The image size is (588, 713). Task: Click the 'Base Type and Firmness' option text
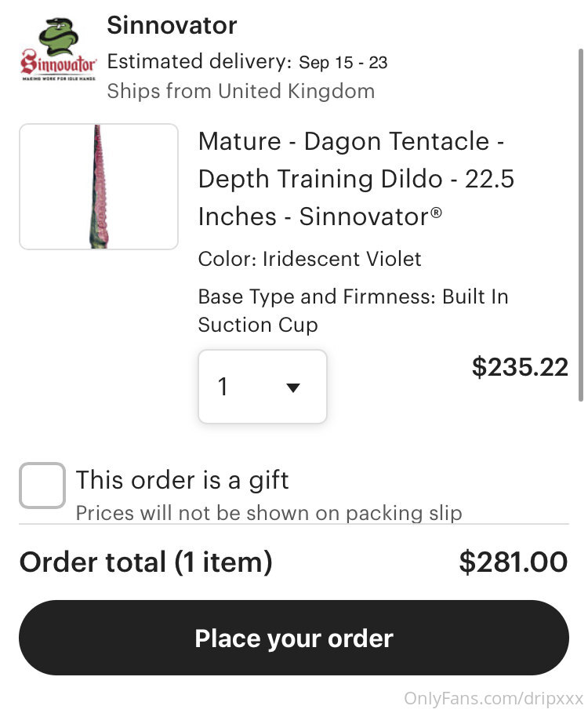pos(353,311)
